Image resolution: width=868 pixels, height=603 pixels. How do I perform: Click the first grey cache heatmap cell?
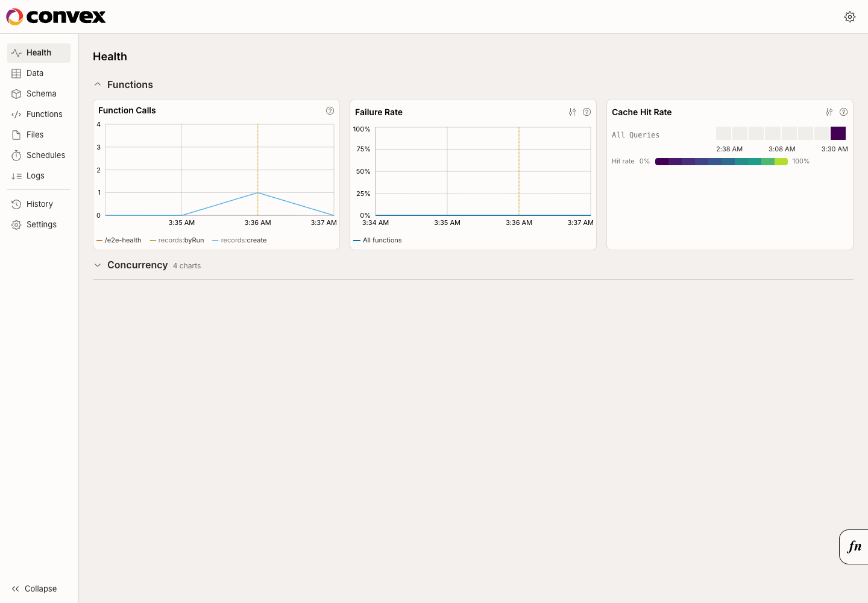pos(723,133)
